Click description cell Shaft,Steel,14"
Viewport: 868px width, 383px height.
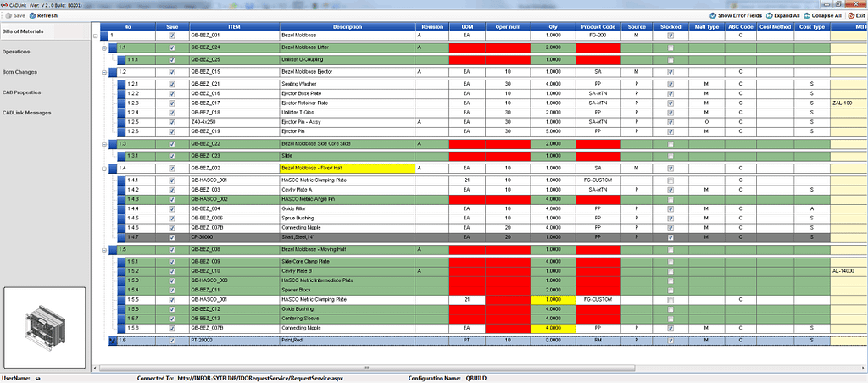pyautogui.click(x=348, y=237)
